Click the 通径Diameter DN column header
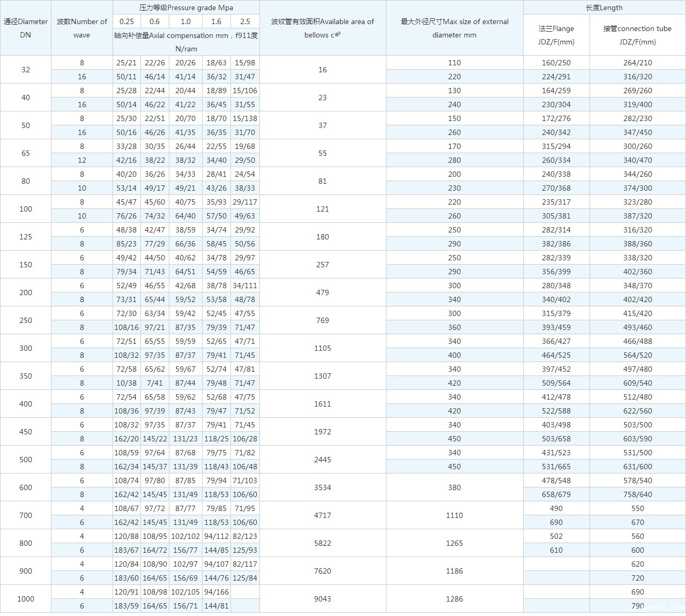 coord(26,28)
